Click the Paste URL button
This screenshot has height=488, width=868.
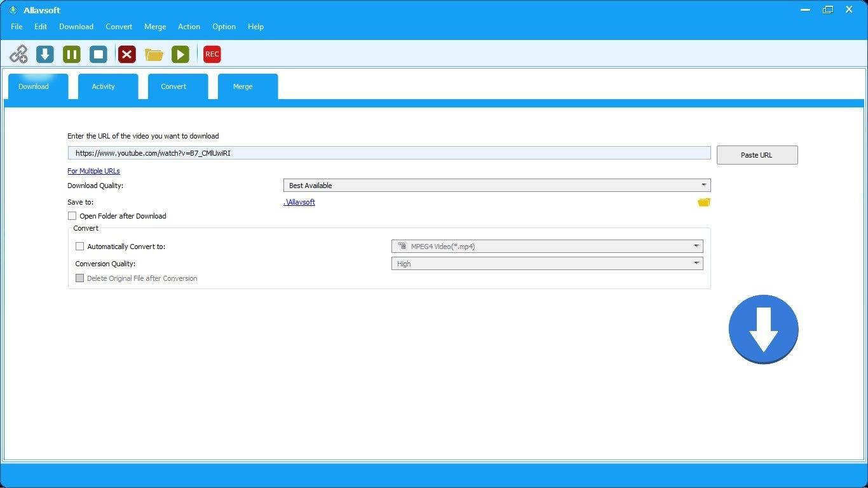tap(757, 155)
